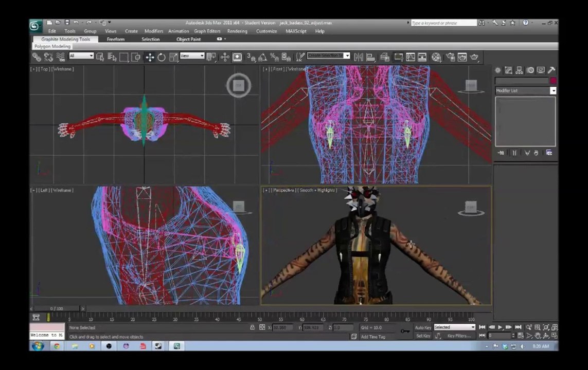Click the Unlink Selection tool
588x370 pixels.
click(x=48, y=57)
